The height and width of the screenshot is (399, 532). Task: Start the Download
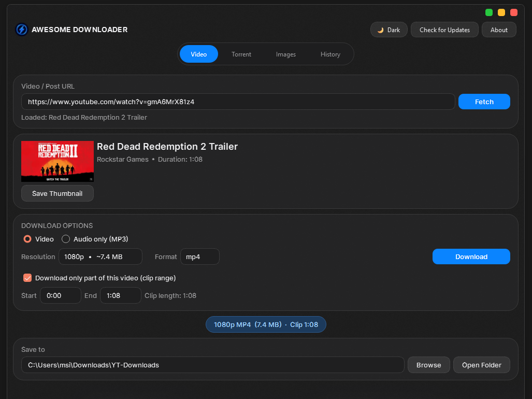pos(471,256)
